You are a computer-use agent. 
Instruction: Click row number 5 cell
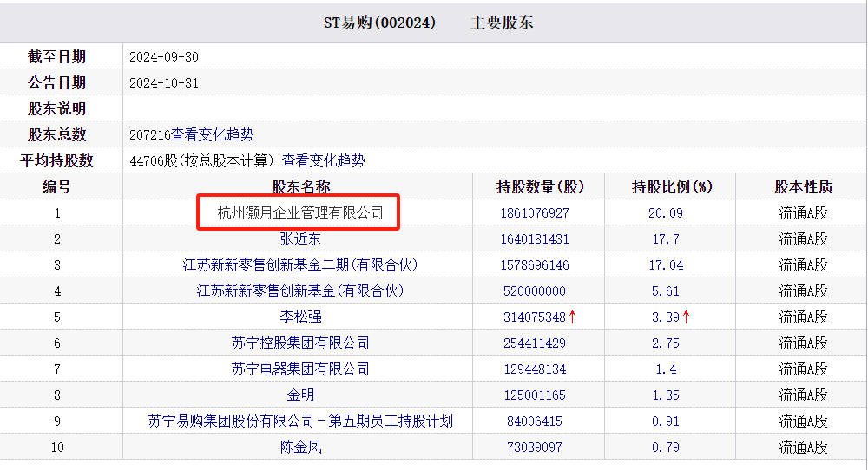click(x=57, y=317)
